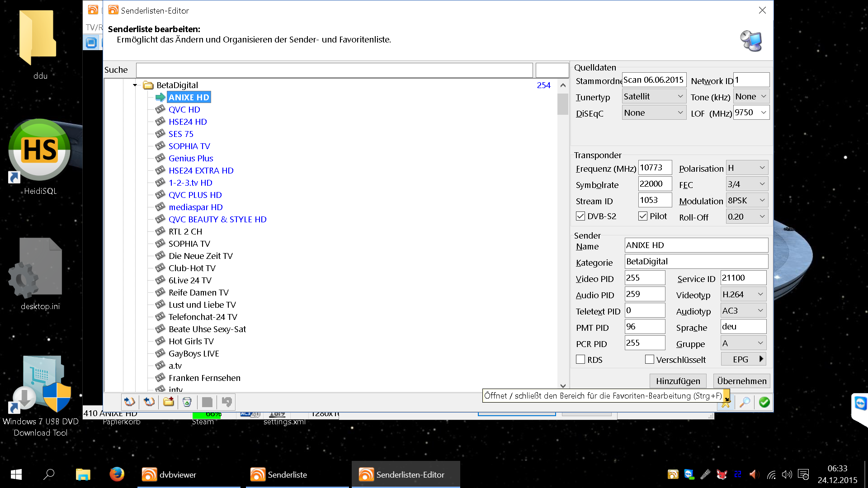Click the new folder toolbar icon
868x488 pixels.
tap(169, 402)
